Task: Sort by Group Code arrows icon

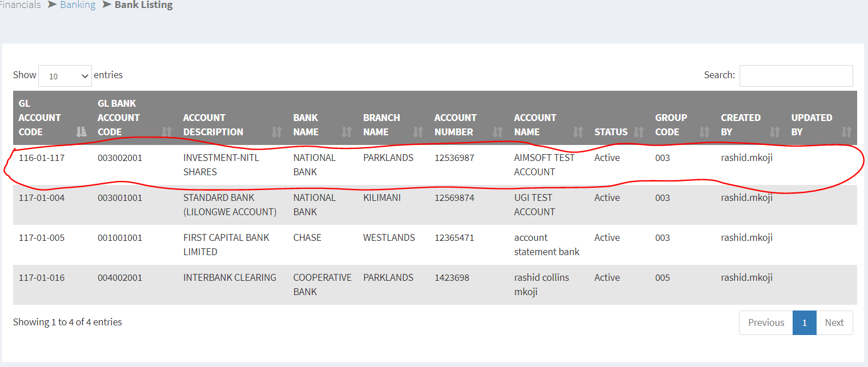Action: click(705, 132)
